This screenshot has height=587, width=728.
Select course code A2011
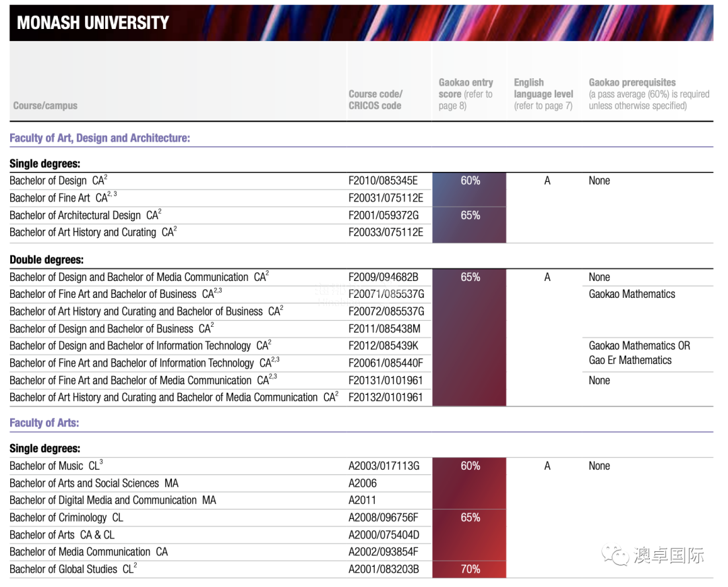click(362, 500)
